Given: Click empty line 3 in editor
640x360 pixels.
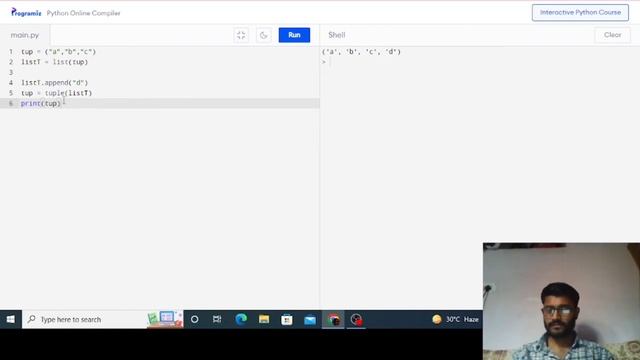Looking at the screenshot, I should pos(160,73).
